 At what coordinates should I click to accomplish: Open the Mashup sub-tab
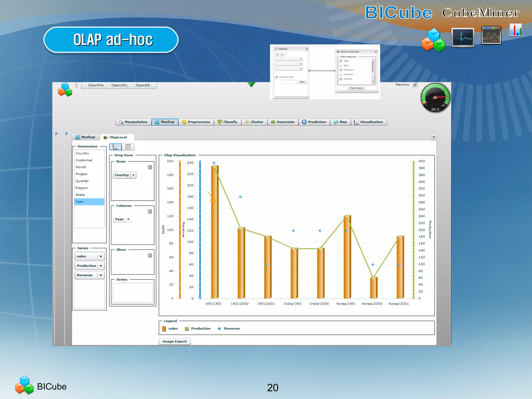[x=85, y=137]
